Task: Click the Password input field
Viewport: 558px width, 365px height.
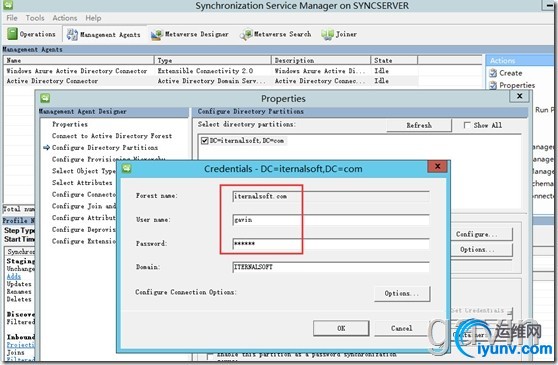Action: click(331, 243)
